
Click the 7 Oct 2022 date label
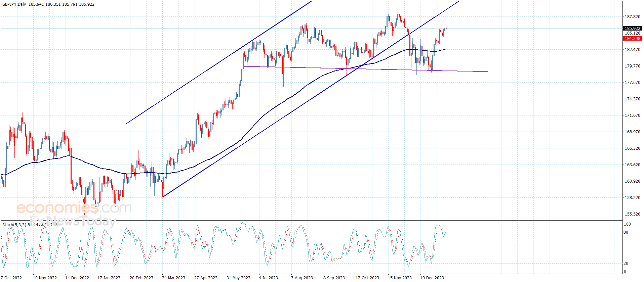click(12, 278)
